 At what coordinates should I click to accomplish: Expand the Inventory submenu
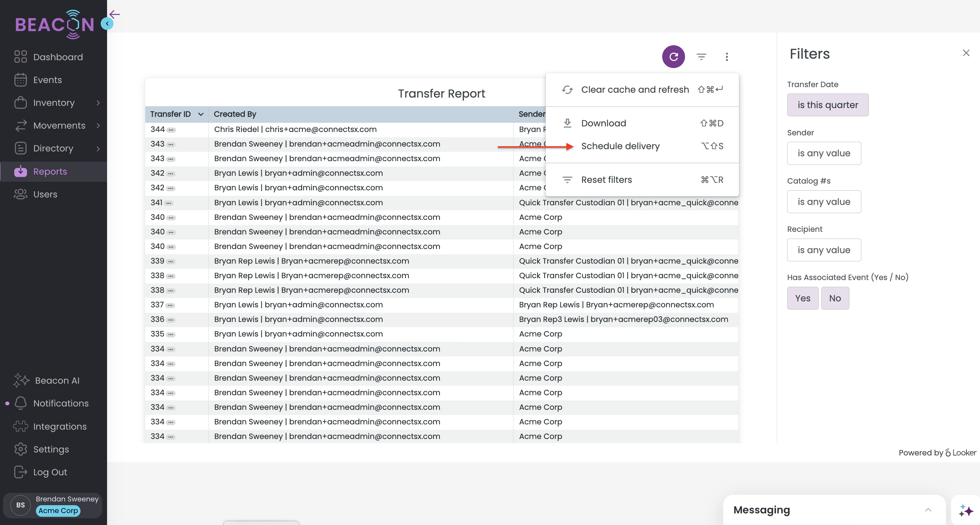[x=98, y=102]
